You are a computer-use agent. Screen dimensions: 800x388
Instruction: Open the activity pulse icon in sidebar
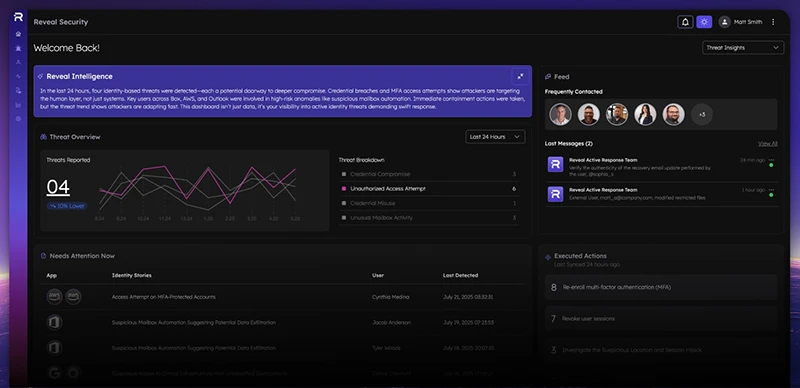(x=18, y=77)
